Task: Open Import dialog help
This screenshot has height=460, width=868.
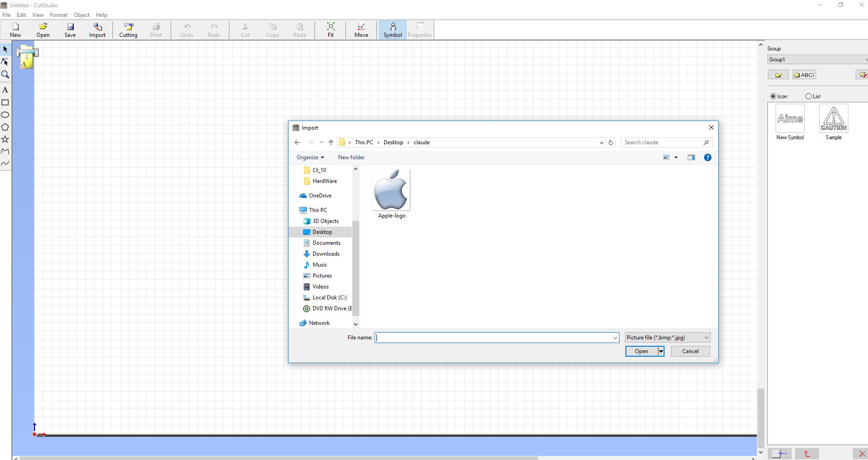Action: point(708,157)
